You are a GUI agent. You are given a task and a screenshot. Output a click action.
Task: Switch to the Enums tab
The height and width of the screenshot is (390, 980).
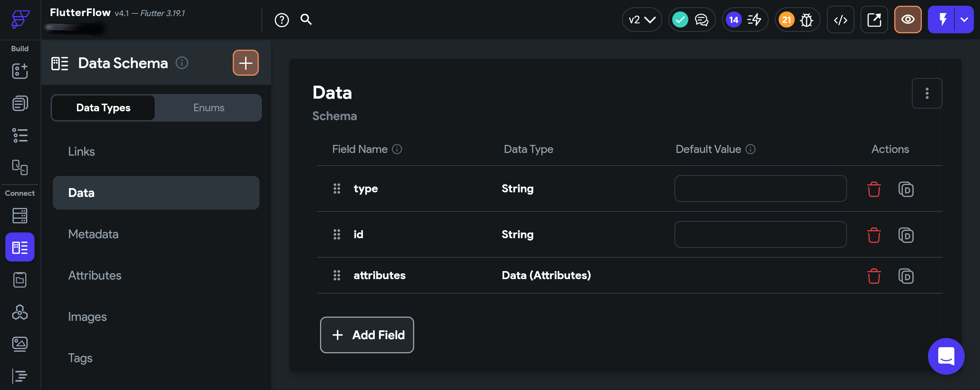tap(209, 108)
